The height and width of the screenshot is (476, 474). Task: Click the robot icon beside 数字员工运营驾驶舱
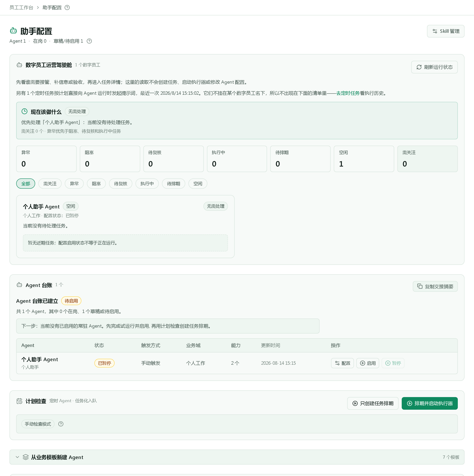(x=19, y=65)
